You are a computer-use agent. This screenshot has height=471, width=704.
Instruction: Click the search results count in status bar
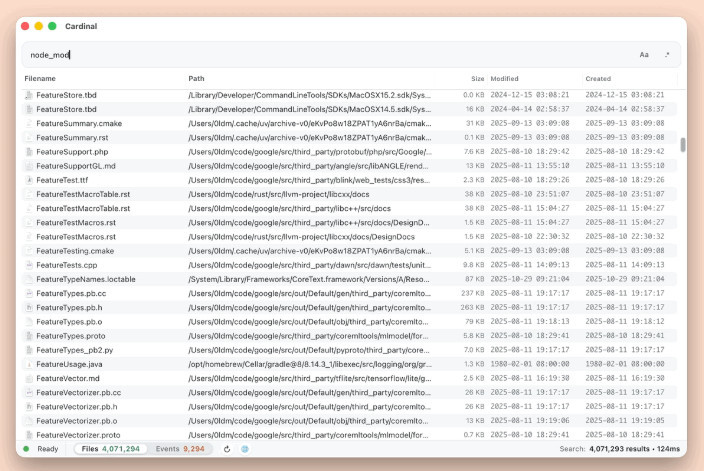point(619,449)
